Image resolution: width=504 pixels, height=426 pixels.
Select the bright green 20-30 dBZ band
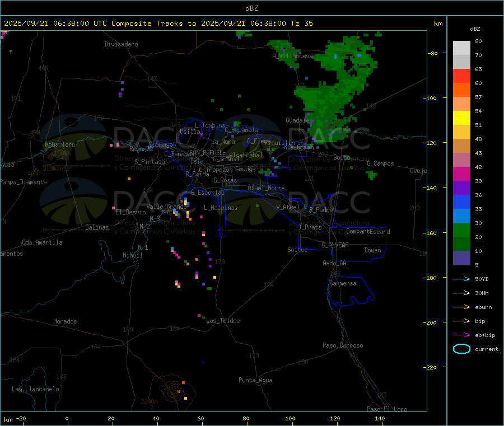461,230
